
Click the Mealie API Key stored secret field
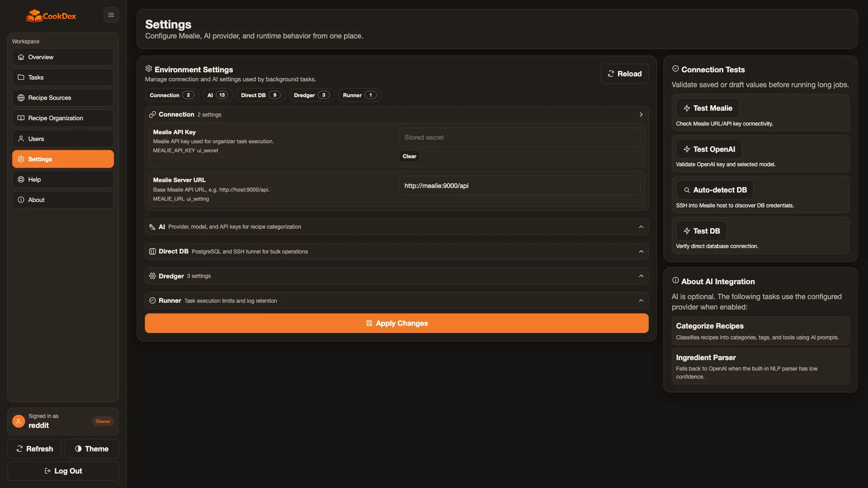pos(519,137)
